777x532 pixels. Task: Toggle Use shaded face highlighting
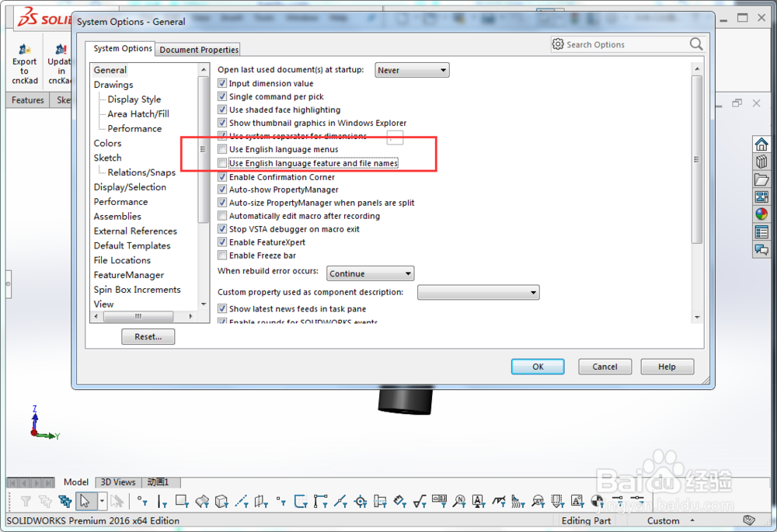pos(222,110)
